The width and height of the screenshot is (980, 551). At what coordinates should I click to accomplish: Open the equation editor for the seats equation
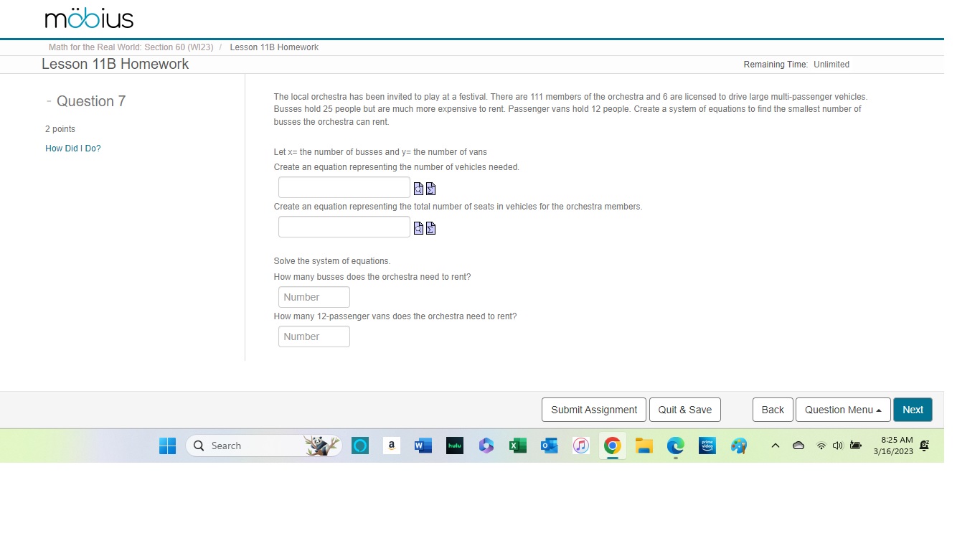click(x=430, y=228)
